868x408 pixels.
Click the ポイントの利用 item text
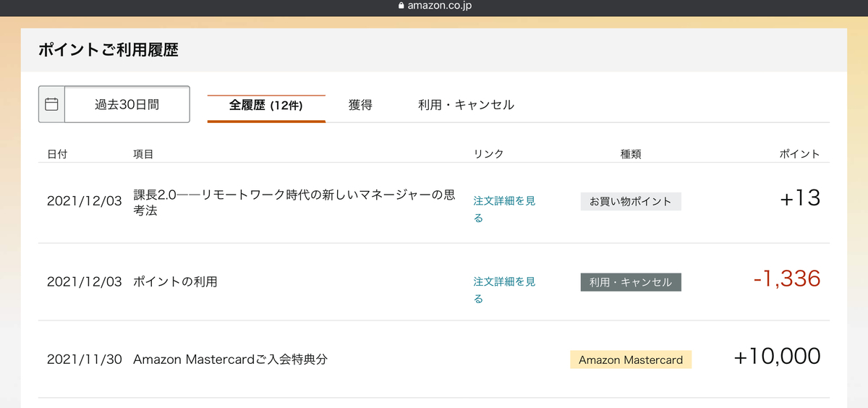(x=175, y=282)
